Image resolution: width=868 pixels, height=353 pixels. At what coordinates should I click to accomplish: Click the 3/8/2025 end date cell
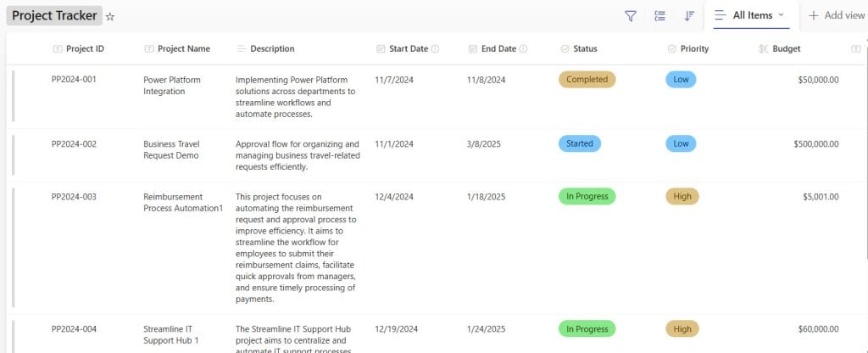tap(484, 144)
